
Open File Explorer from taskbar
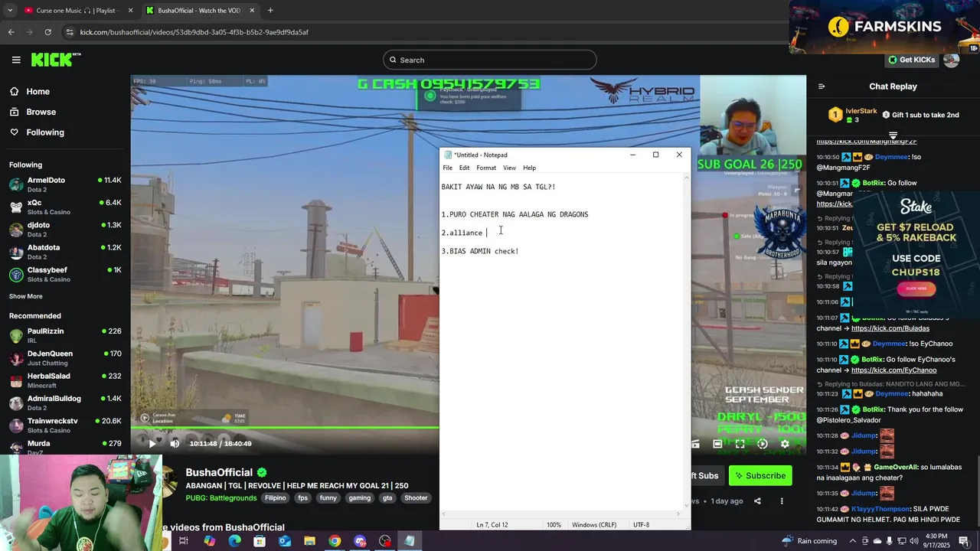point(309,541)
